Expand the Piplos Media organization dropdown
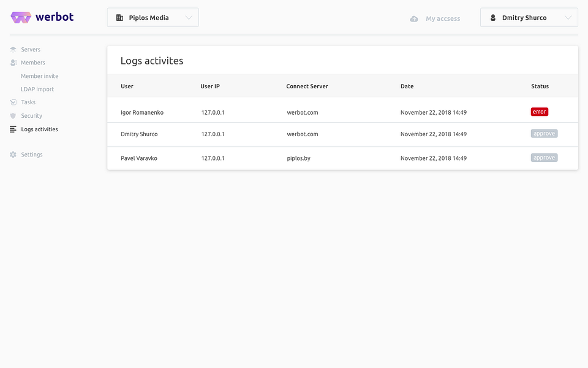Viewport: 588px width, 368px height. tap(189, 18)
